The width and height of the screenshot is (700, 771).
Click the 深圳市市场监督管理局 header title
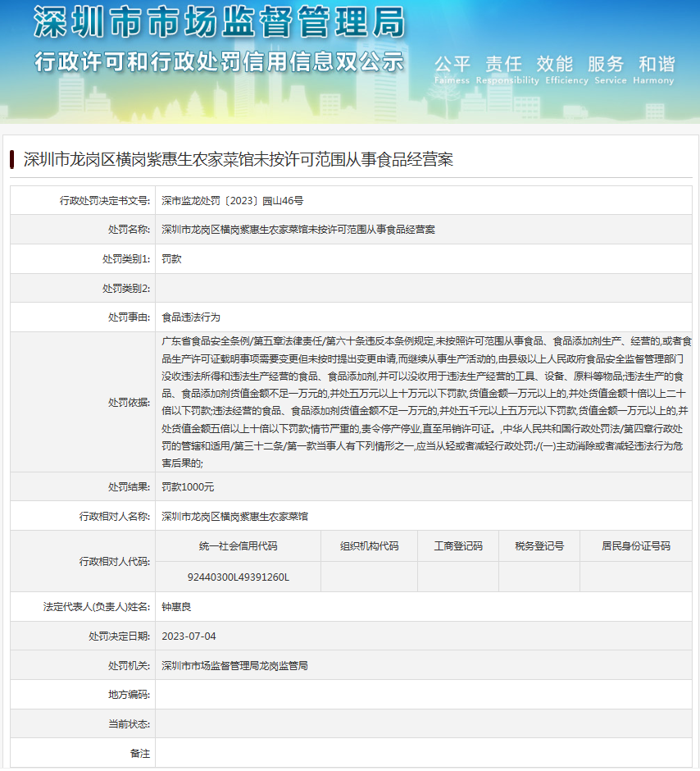219,23
